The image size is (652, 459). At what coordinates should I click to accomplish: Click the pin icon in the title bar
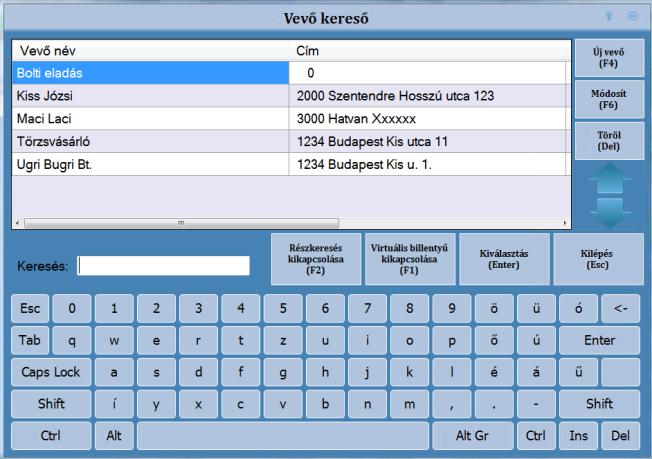pos(609,16)
